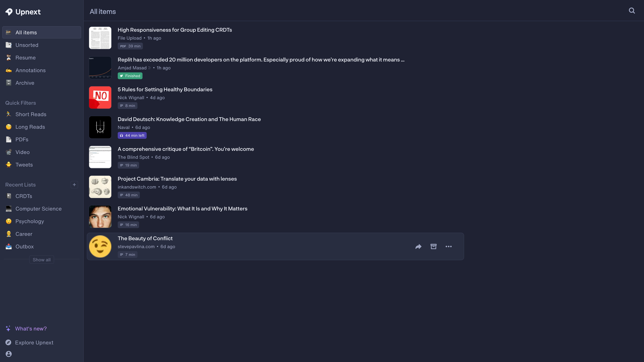Screen dimensions: 644x362
Task: Click the 'What's new?' link
Action: (31, 329)
